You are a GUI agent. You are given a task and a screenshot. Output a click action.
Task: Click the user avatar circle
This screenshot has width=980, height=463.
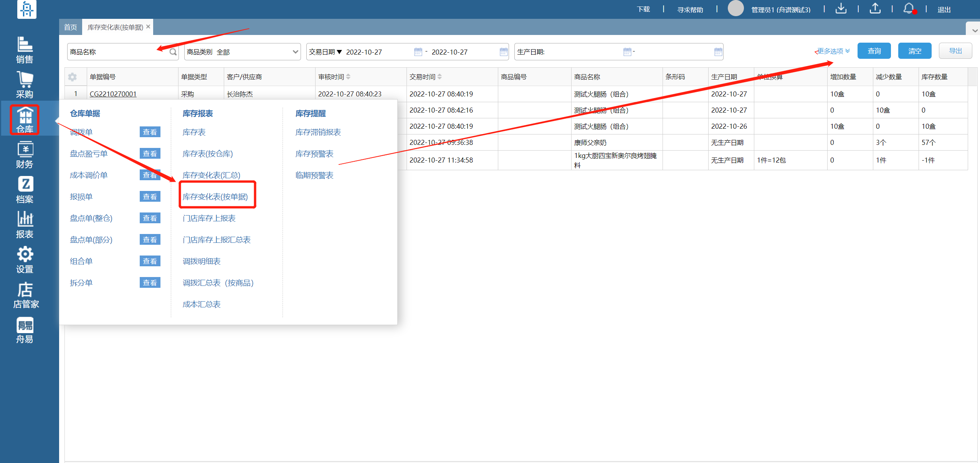[735, 8]
